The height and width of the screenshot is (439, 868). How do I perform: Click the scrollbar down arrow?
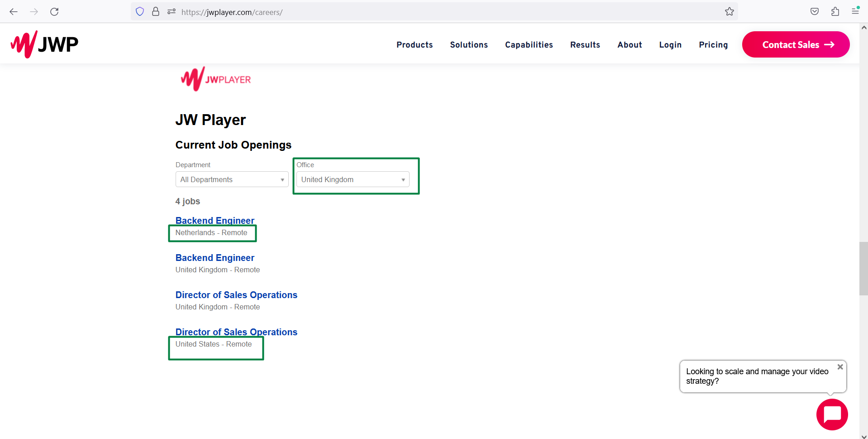point(863,436)
